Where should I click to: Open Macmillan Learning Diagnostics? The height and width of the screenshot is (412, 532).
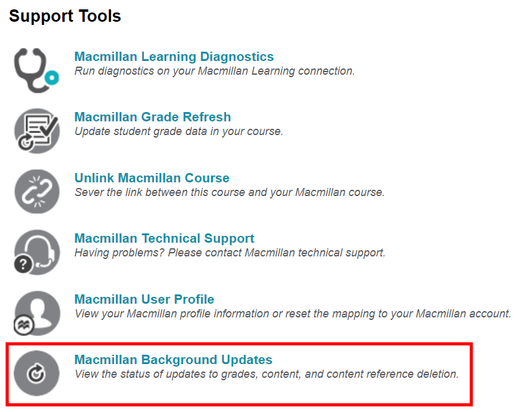click(x=174, y=56)
